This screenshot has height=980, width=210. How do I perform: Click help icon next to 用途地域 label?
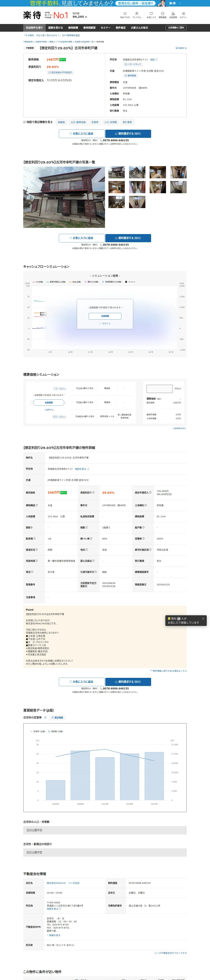[37, 561]
